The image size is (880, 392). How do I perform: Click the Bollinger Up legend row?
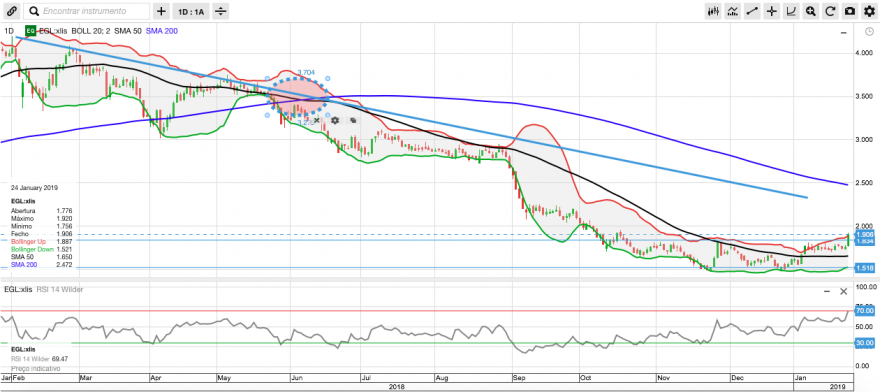[x=41, y=241]
